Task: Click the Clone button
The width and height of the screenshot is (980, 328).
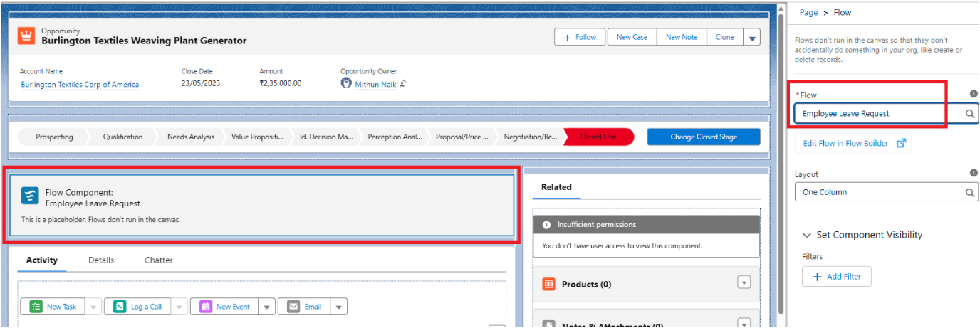Action: 725,37
